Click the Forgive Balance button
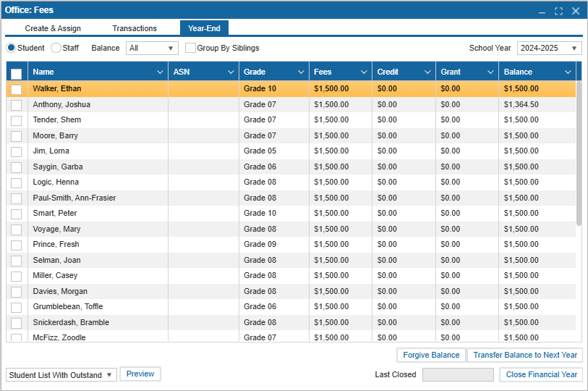 click(431, 355)
